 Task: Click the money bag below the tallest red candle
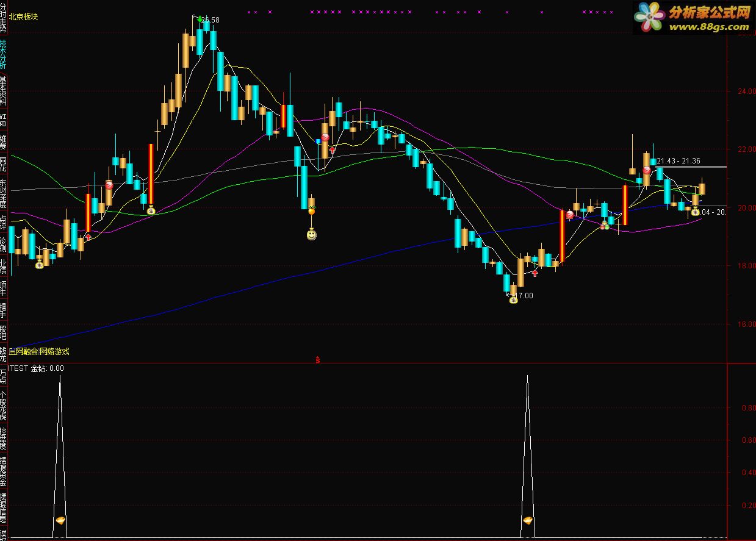coord(151,210)
